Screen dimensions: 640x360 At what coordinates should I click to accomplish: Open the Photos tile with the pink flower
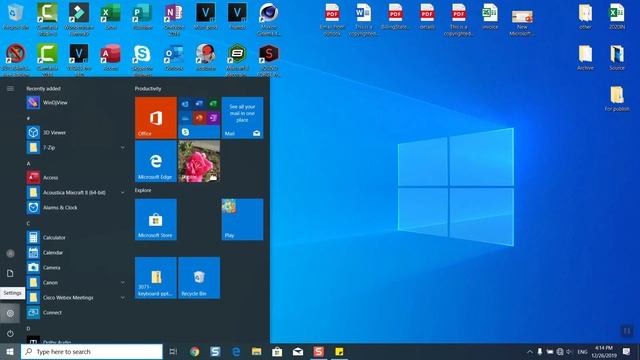(199, 161)
